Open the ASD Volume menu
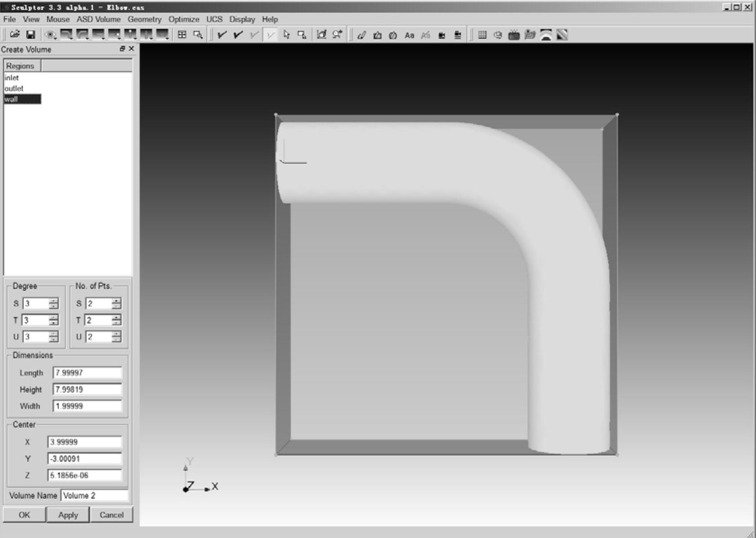Screen dimensions: 756x538 coord(98,19)
